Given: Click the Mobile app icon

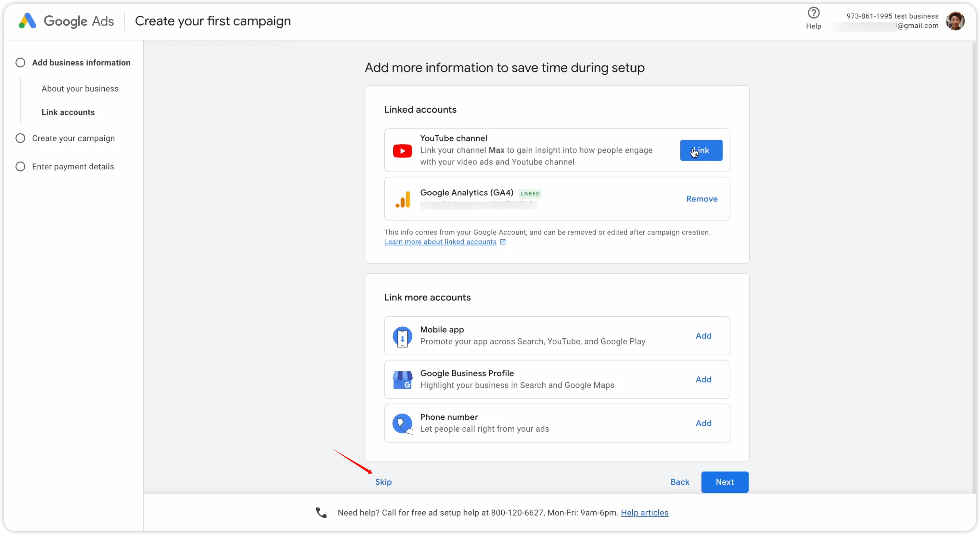Looking at the screenshot, I should click(402, 336).
